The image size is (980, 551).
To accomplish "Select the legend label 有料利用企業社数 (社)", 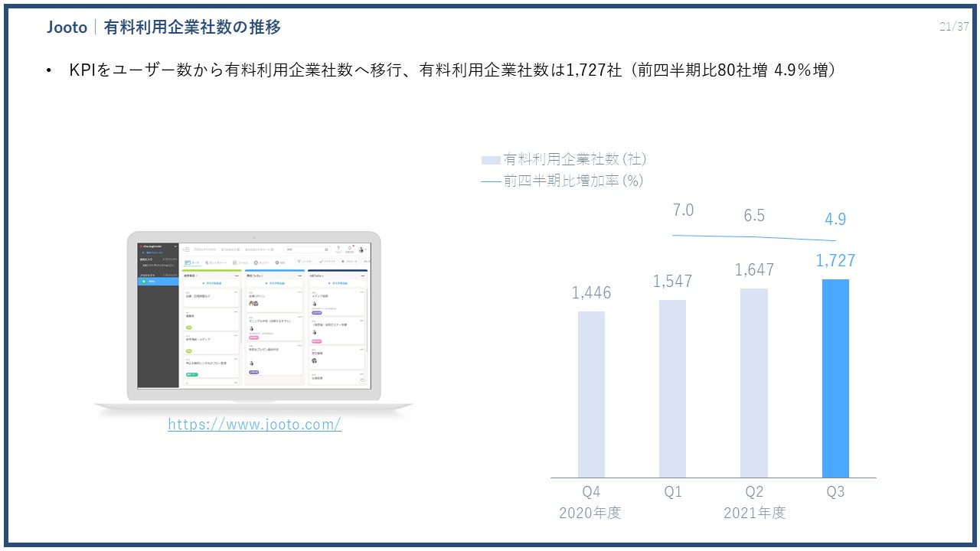I will tap(575, 159).
